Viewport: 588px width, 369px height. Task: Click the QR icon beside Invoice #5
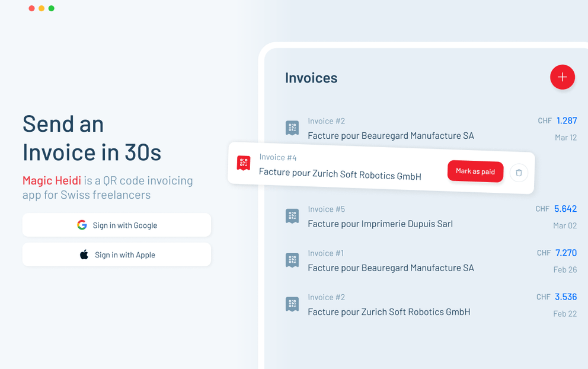pos(292,216)
